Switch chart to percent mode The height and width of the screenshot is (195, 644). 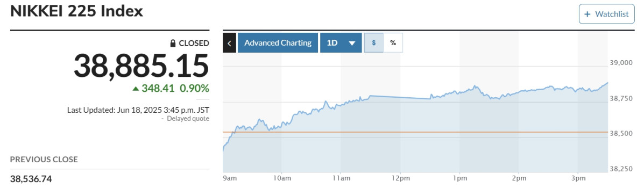coord(393,42)
